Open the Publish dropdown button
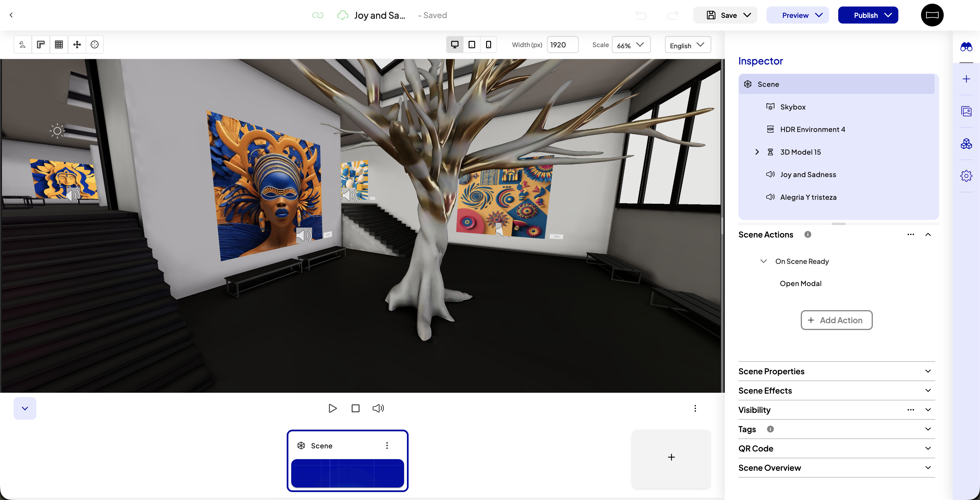Screen dimensions: 980x500 pyautogui.click(x=868, y=15)
